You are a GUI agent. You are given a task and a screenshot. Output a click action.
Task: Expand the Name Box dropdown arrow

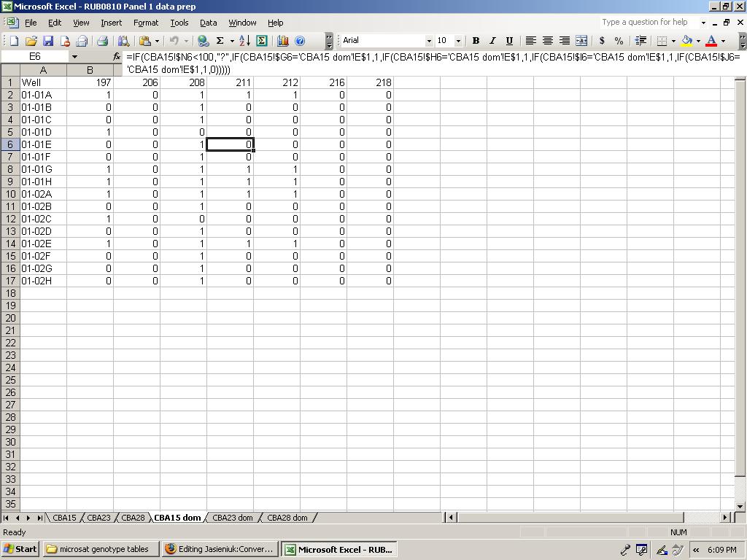tap(74, 56)
